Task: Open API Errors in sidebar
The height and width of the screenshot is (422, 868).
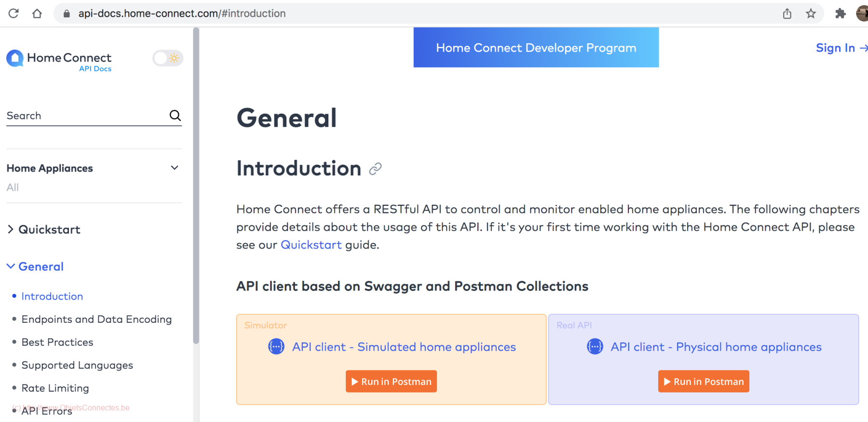Action: (x=47, y=411)
